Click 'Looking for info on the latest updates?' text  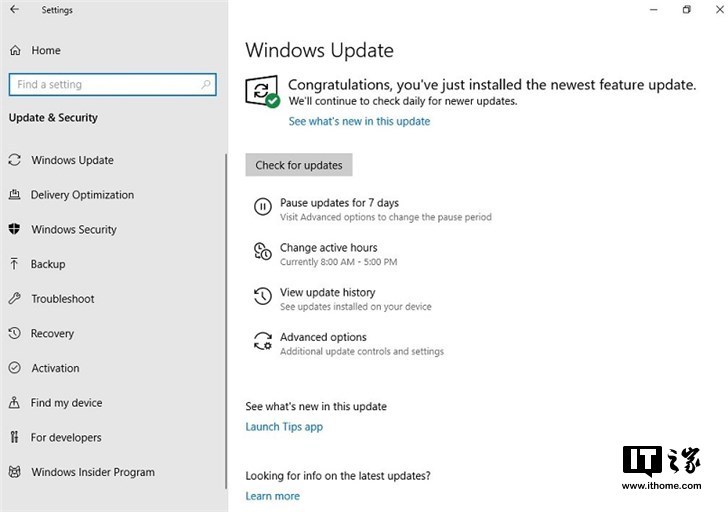click(338, 476)
